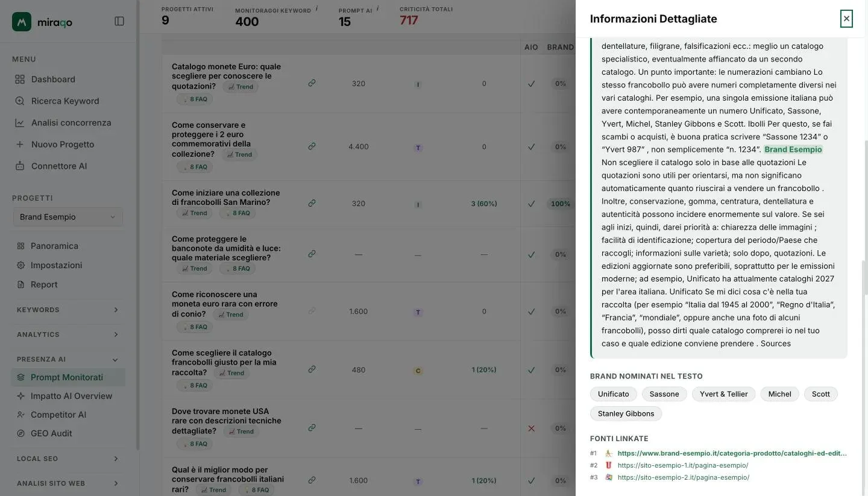The image size is (868, 496).
Task: Select Nuovo Progetto
Action: coord(63,144)
